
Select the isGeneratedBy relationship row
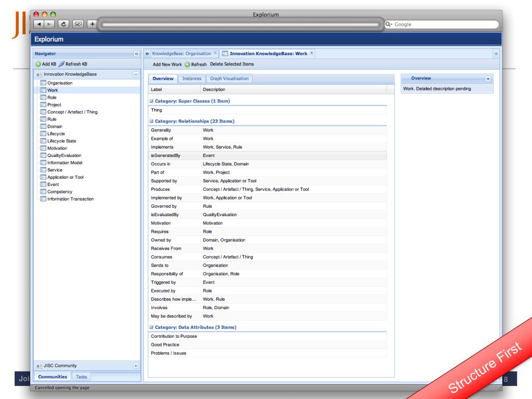point(268,155)
